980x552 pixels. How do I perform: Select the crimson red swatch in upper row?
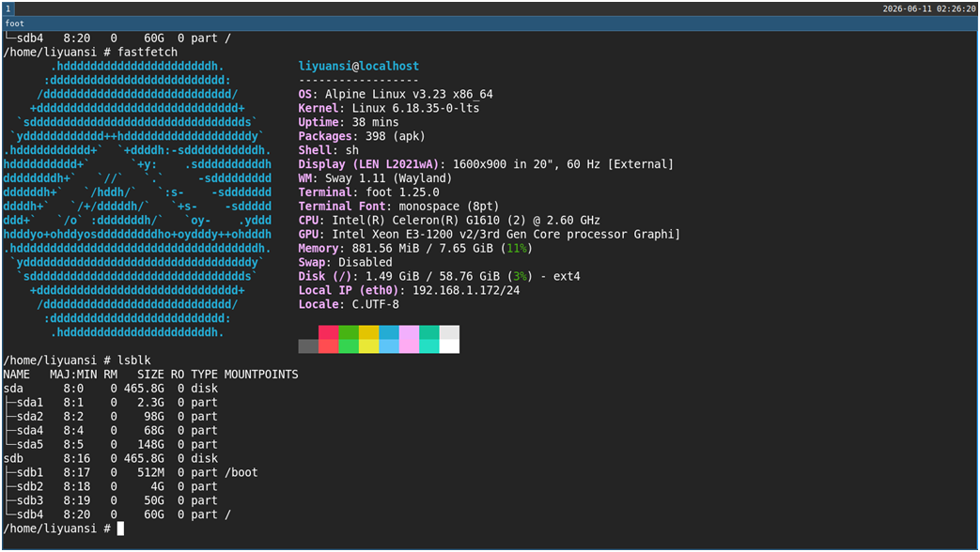328,332
